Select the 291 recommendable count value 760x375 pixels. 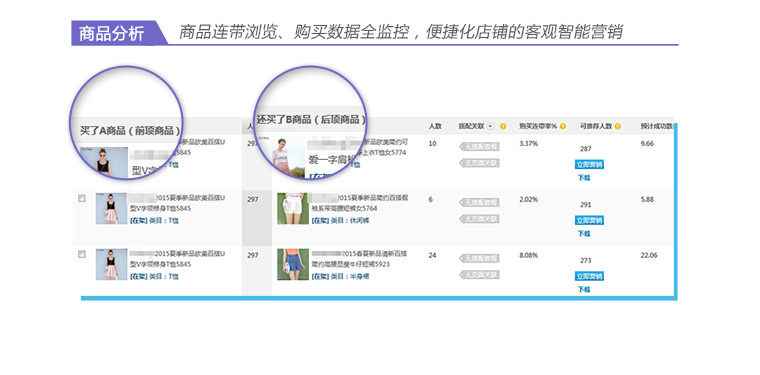[586, 204]
